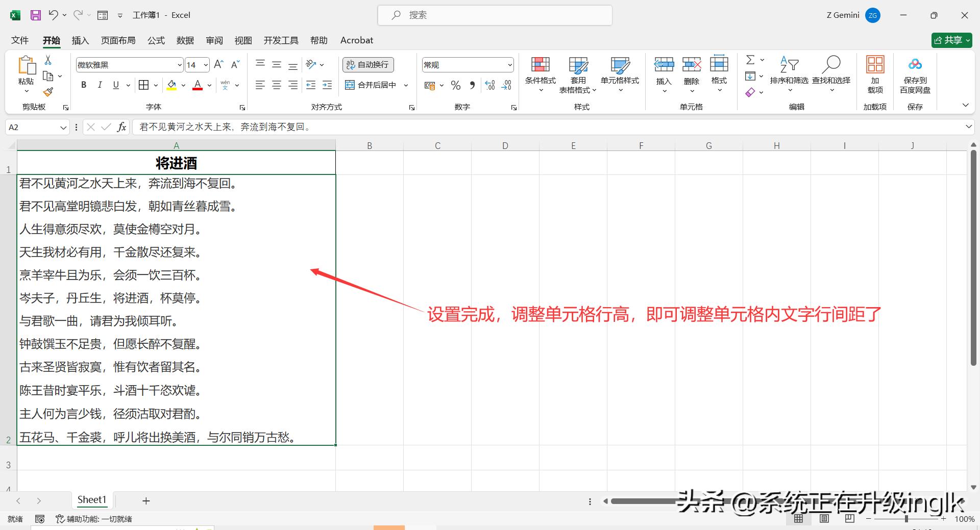Select the percent style icon
The height and width of the screenshot is (530, 980).
tap(456, 85)
